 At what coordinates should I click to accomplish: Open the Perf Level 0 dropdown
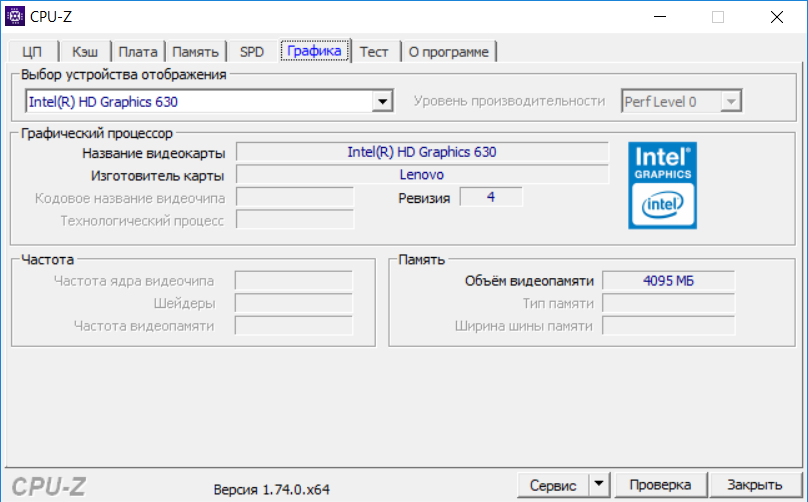[x=681, y=102]
